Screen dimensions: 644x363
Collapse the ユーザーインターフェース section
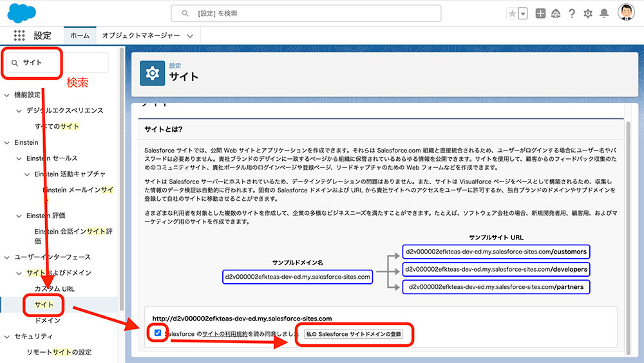tap(7, 257)
